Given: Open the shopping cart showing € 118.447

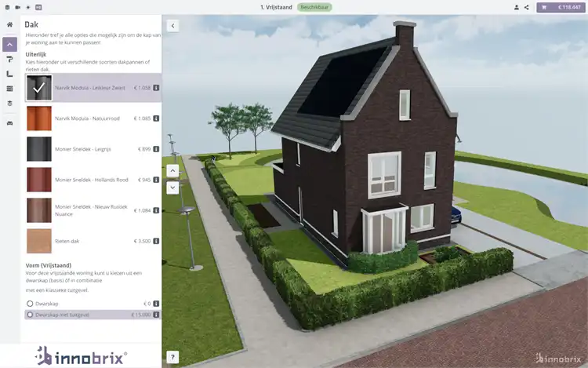Looking at the screenshot, I should click(561, 7).
